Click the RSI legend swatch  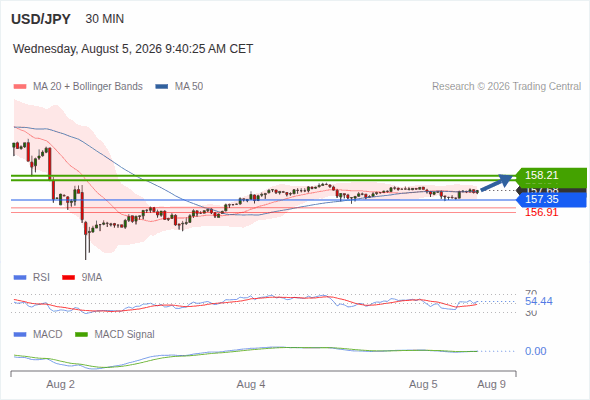pyautogui.click(x=20, y=278)
